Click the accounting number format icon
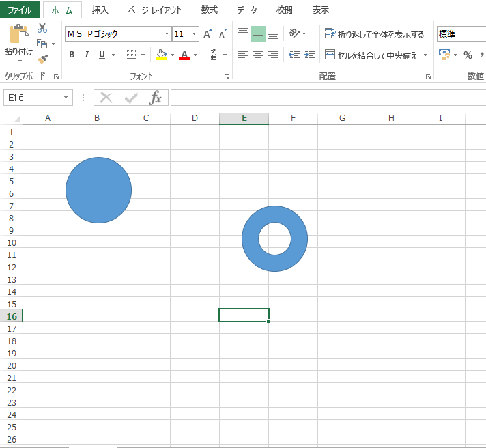Screen dimensions: 486x448 tap(444, 55)
